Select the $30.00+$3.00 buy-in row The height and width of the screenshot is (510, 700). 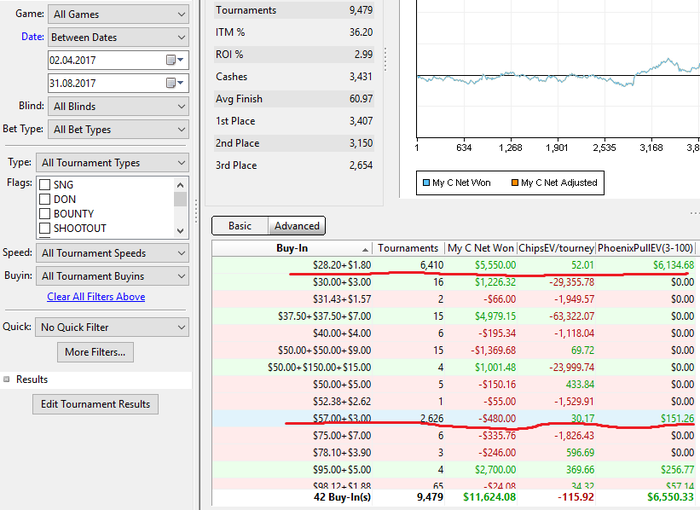pos(454,282)
